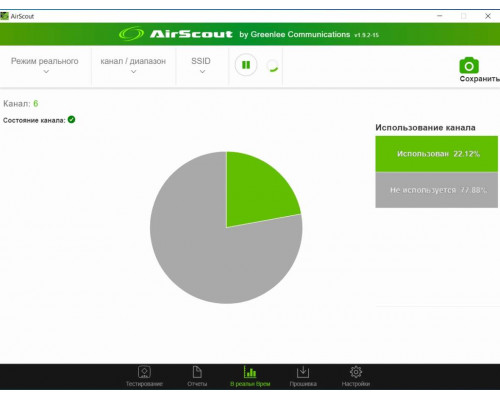Expand the Режим реального dropdown
This screenshot has width=500, height=400.
45,65
